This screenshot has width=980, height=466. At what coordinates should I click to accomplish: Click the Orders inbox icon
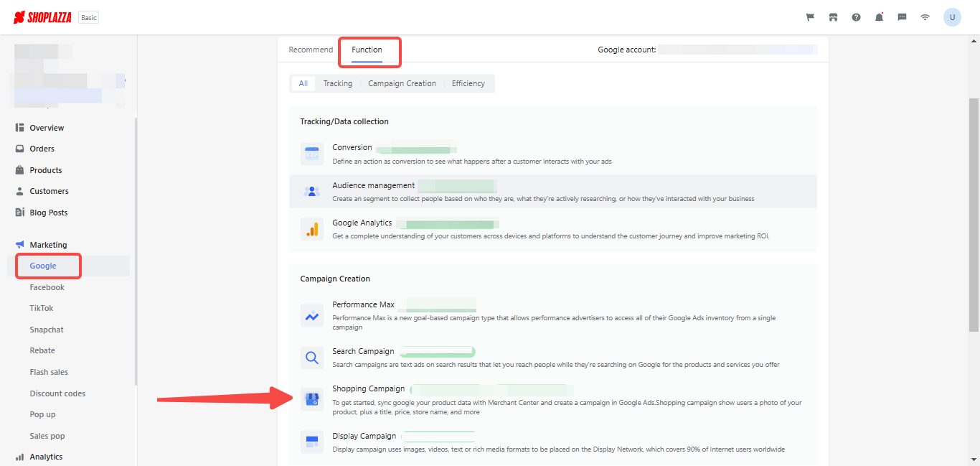(19, 149)
